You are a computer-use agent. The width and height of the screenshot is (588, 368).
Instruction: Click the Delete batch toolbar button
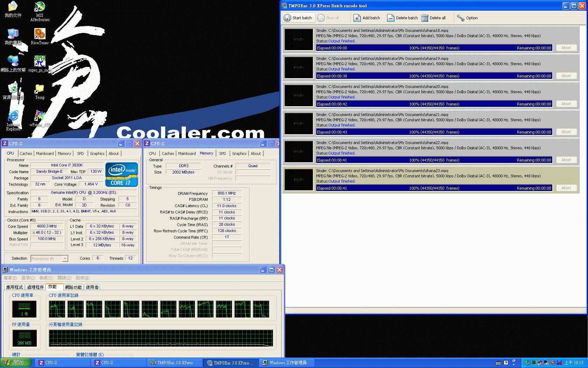pos(402,18)
